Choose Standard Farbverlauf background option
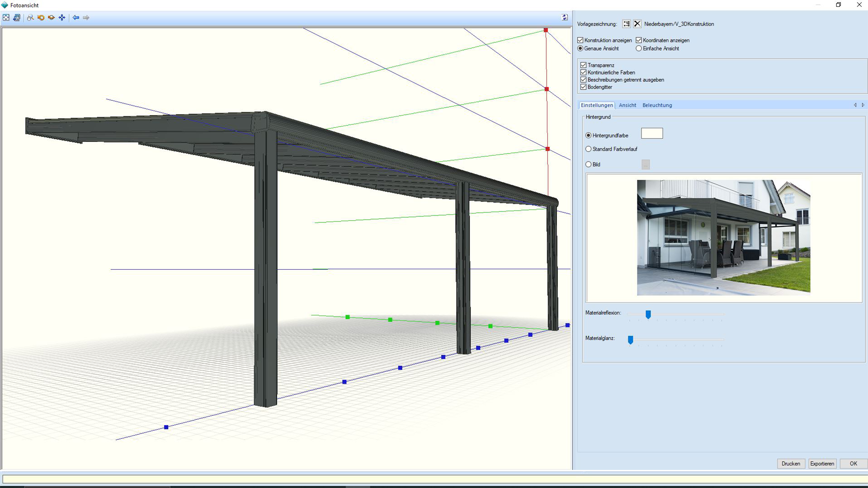This screenshot has width=868, height=488. pyautogui.click(x=589, y=149)
